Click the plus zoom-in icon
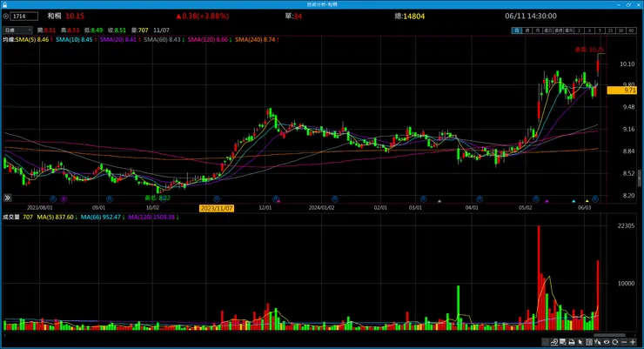Viewport: 644px width, 349px height. coord(633,342)
